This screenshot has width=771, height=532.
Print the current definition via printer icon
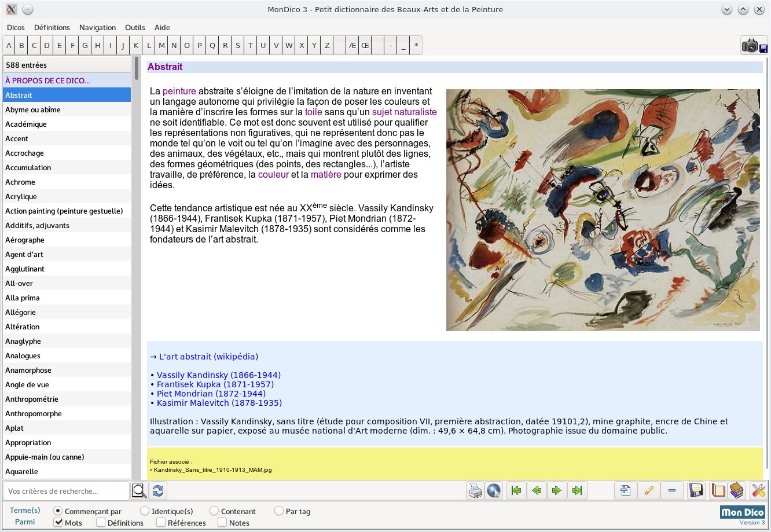pos(475,491)
